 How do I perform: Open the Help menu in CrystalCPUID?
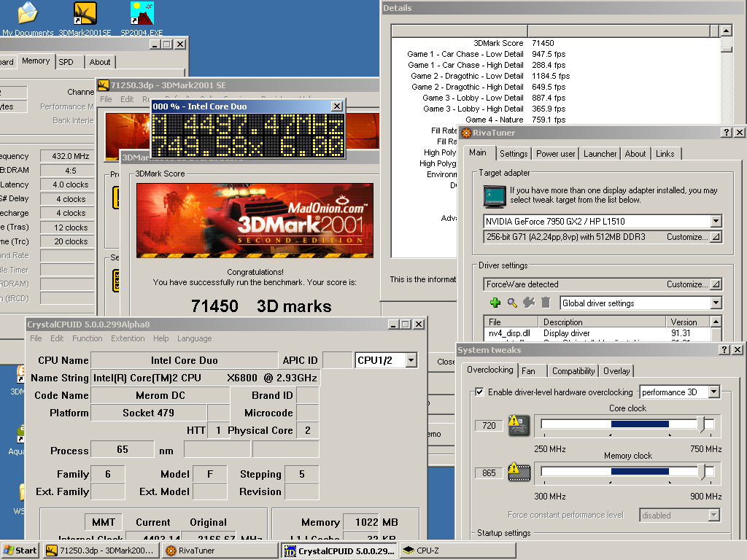[x=161, y=338]
